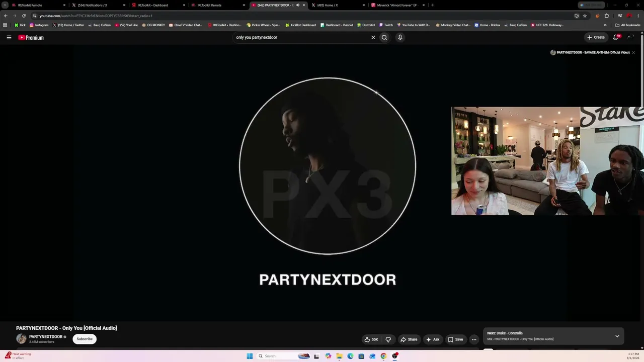
Task: Switch to Maverick Almost Forever EP tab
Action: (398, 5)
